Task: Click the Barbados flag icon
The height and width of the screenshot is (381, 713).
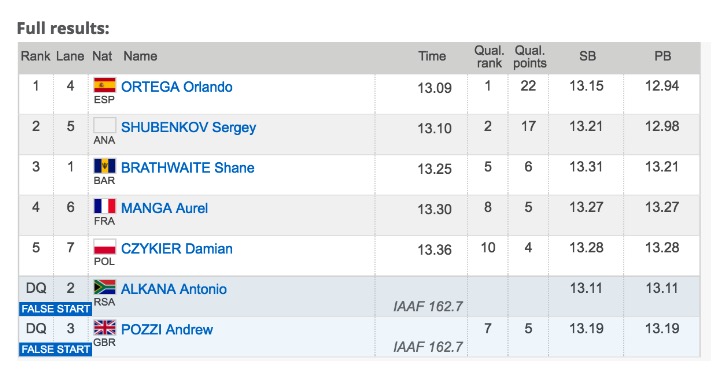Action: coord(105,166)
